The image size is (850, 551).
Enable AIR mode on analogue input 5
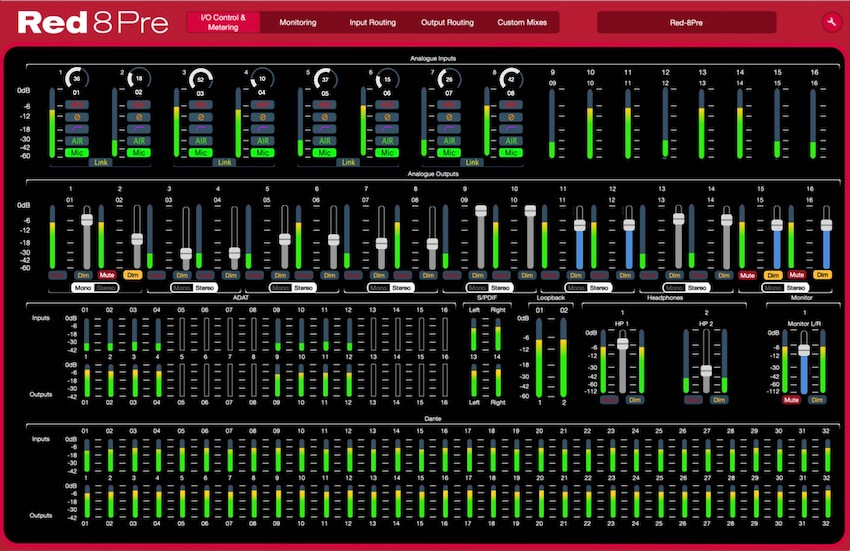325,141
